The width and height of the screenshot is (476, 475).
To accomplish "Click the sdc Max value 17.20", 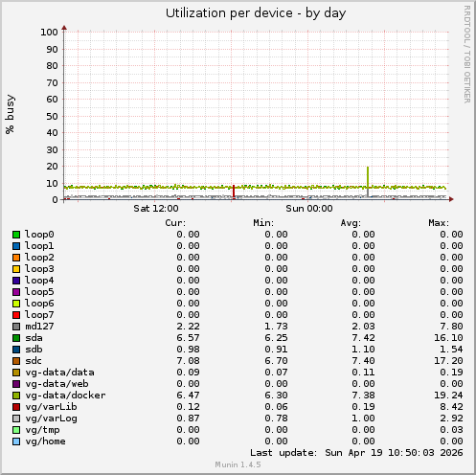I will (448, 361).
